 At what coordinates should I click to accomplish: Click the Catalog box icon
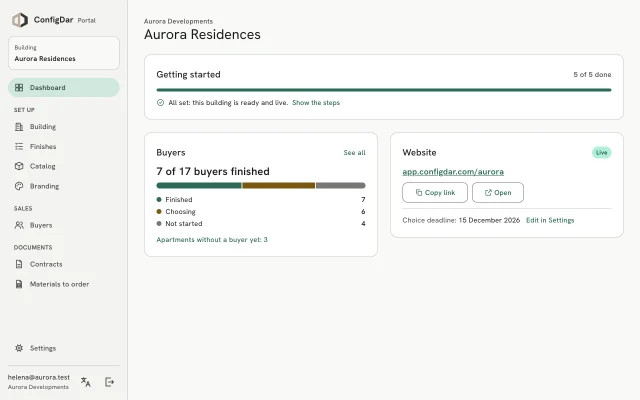pos(19,166)
